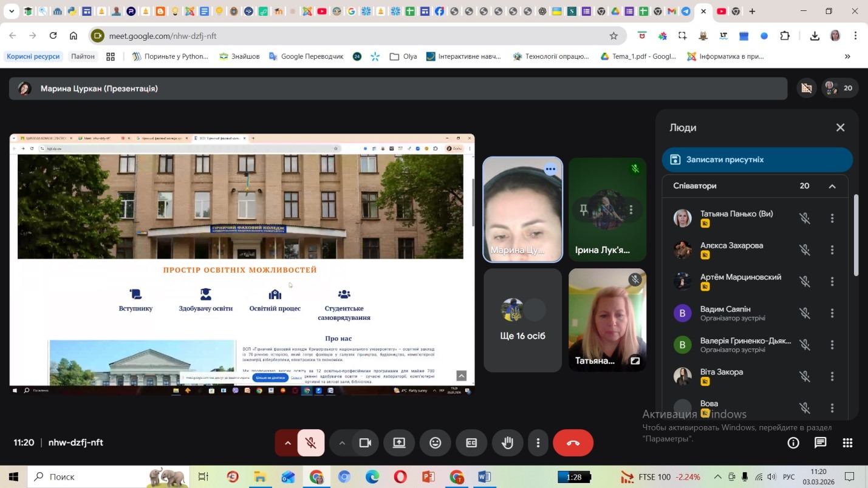868x488 pixels.
Task: Click the present screen icon
Action: (399, 443)
